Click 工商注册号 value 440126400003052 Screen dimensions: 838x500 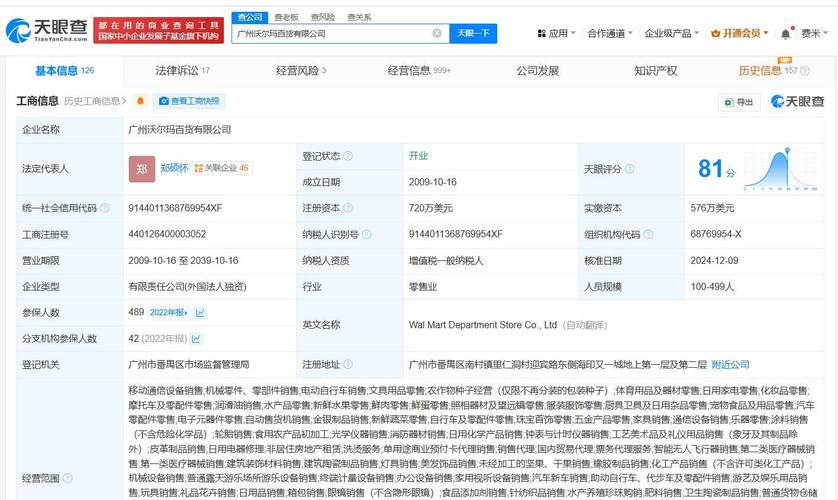(x=167, y=234)
